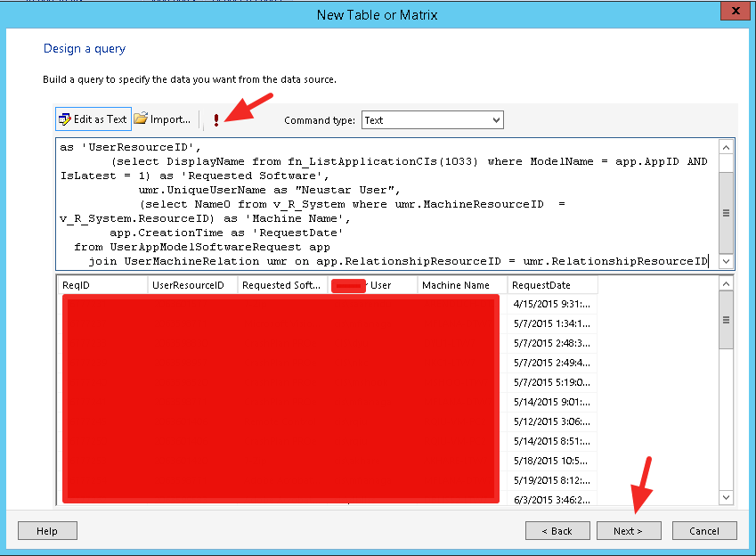
Task: Select the 4/15/2015 RequestDate cell
Action: tap(552, 303)
